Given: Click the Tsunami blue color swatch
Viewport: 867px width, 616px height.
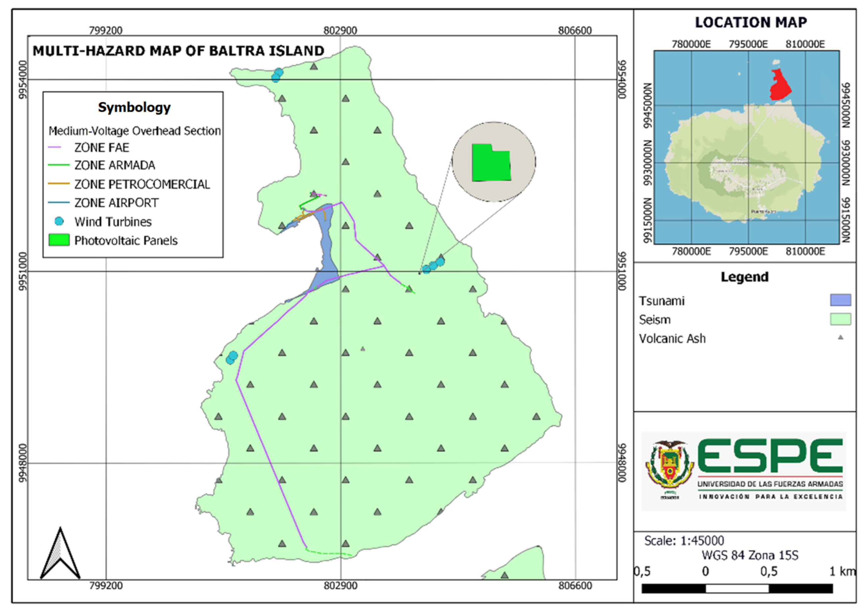Looking at the screenshot, I should [840, 300].
